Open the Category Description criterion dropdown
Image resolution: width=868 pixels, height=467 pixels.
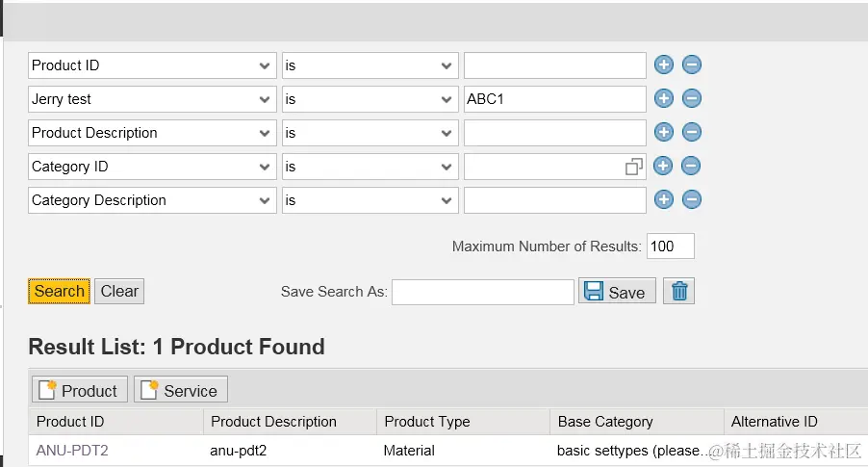click(152, 200)
